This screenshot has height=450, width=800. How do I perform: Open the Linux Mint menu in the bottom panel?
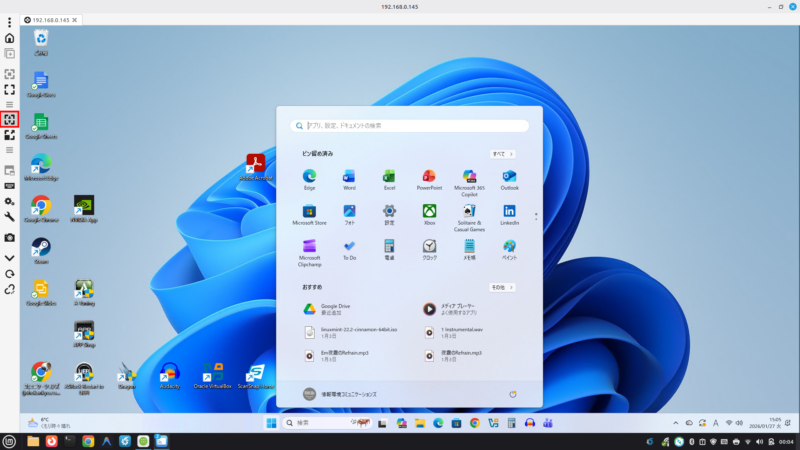point(10,441)
